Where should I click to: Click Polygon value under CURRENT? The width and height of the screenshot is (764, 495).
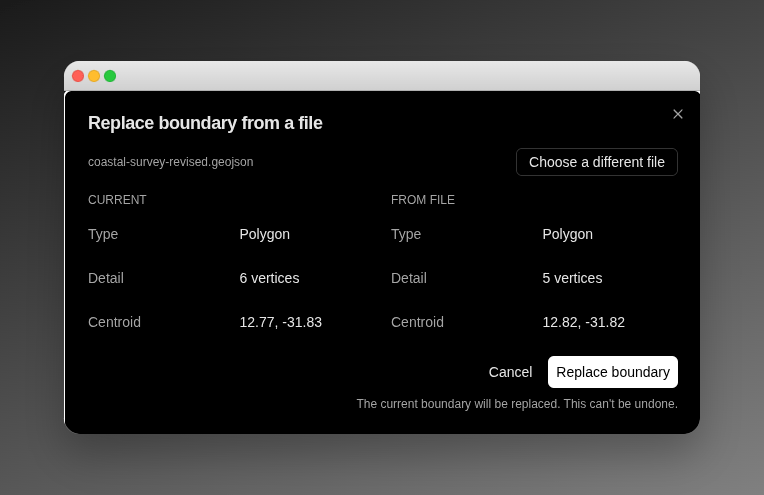265,234
